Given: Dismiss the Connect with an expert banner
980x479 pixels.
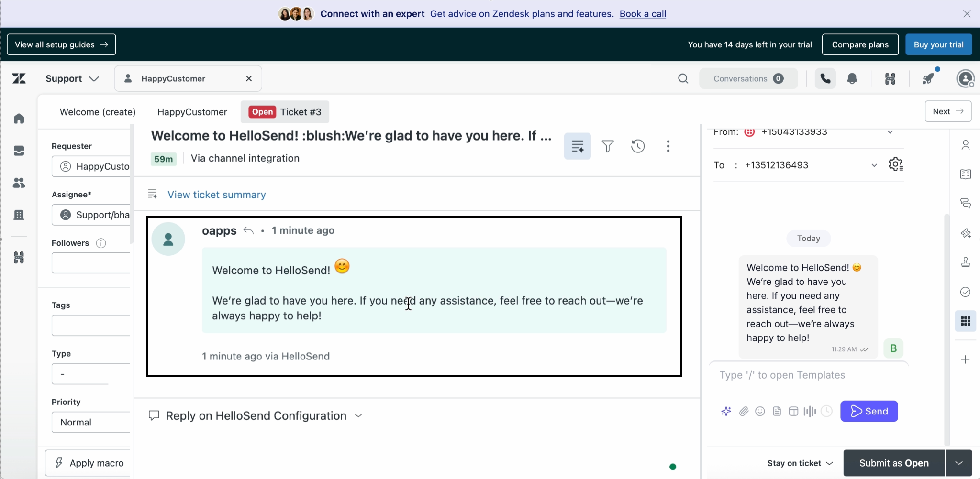Looking at the screenshot, I should [x=967, y=14].
